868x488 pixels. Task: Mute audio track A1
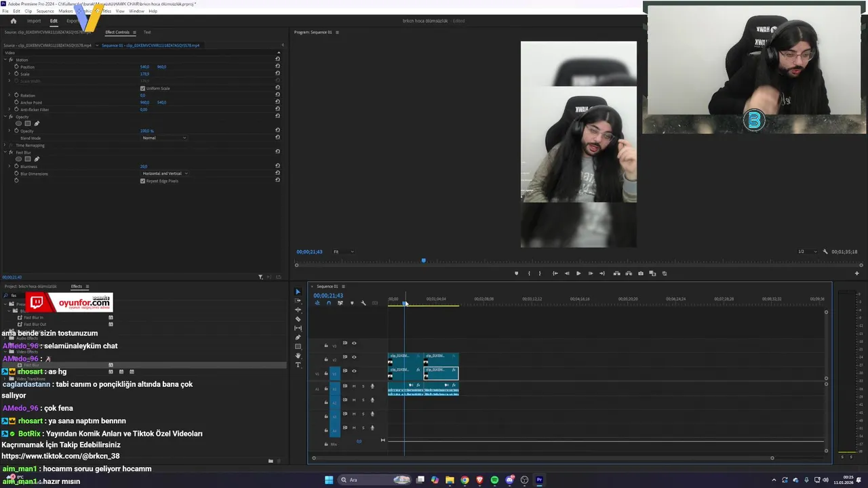tap(353, 386)
